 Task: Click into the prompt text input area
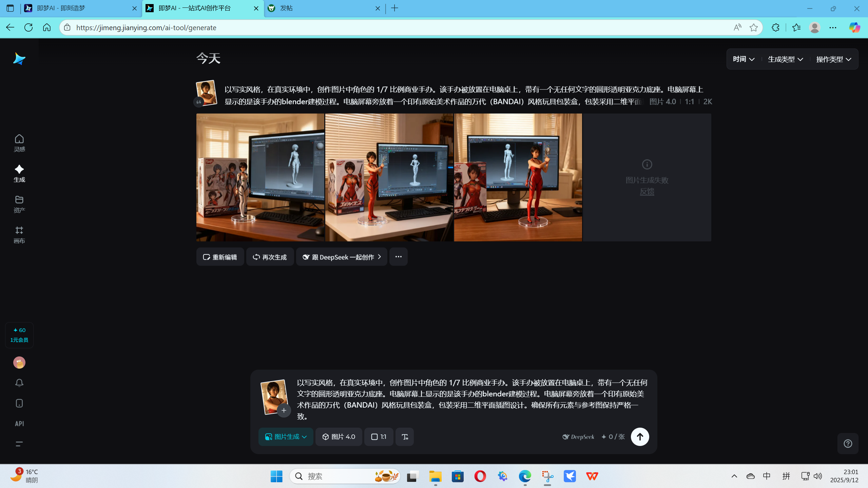coord(472,399)
